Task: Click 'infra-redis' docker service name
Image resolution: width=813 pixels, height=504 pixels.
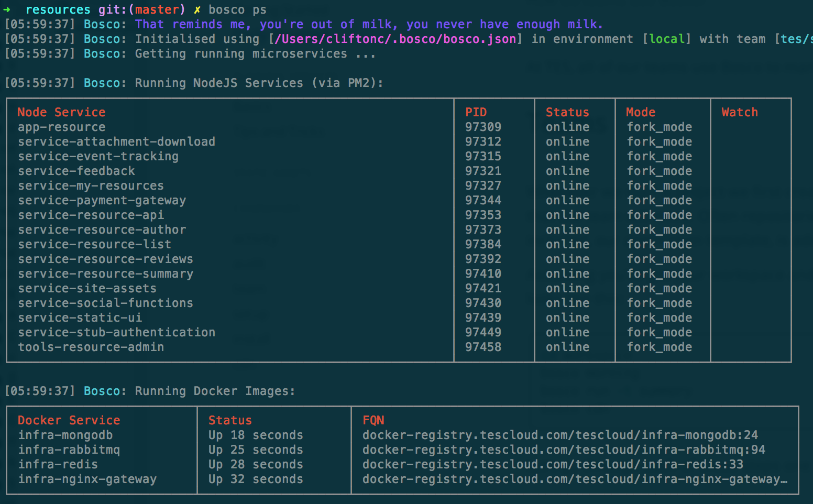Action: tap(58, 465)
